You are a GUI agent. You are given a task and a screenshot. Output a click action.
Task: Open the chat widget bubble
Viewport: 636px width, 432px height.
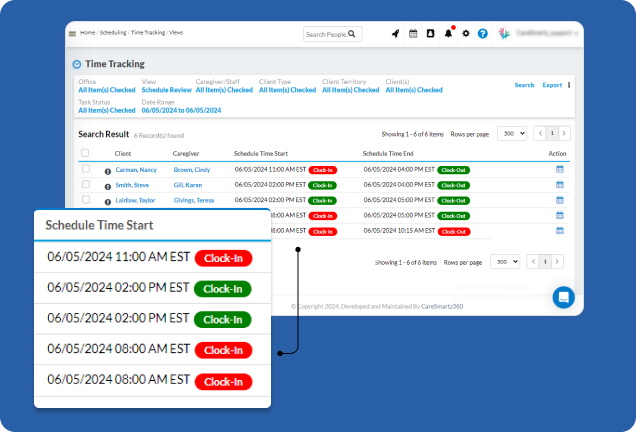click(x=563, y=297)
